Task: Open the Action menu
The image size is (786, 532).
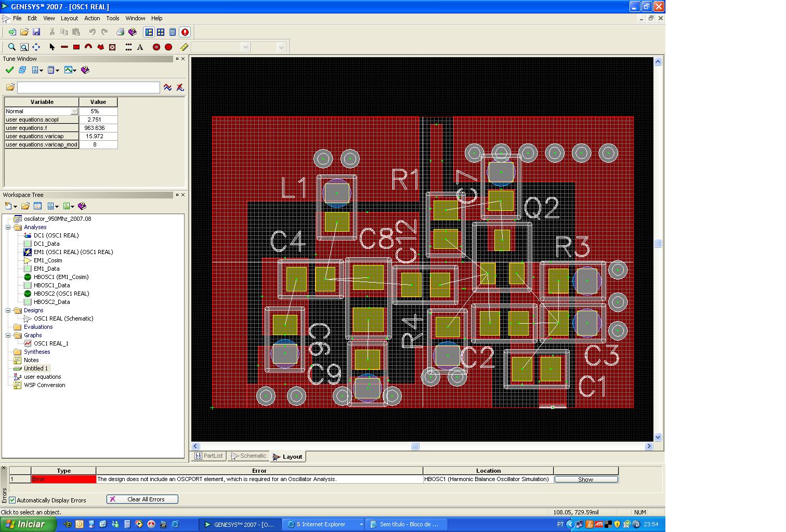Action: pos(92,18)
